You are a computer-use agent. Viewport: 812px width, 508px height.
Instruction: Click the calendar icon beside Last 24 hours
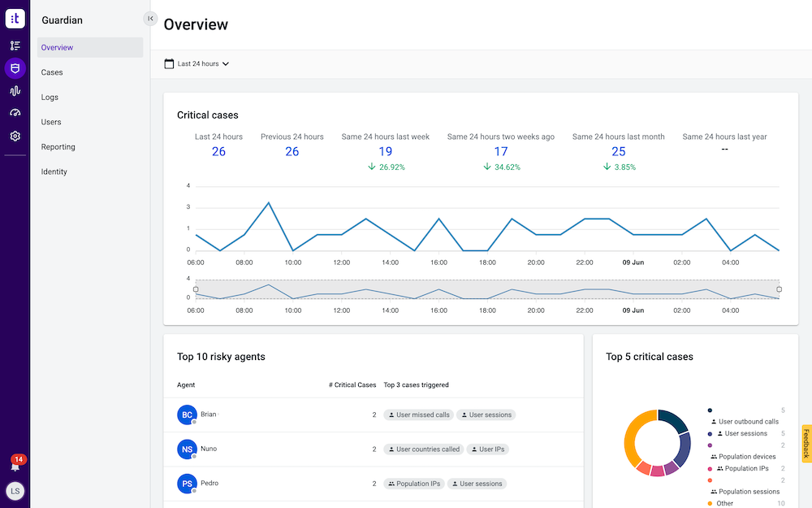(x=169, y=63)
